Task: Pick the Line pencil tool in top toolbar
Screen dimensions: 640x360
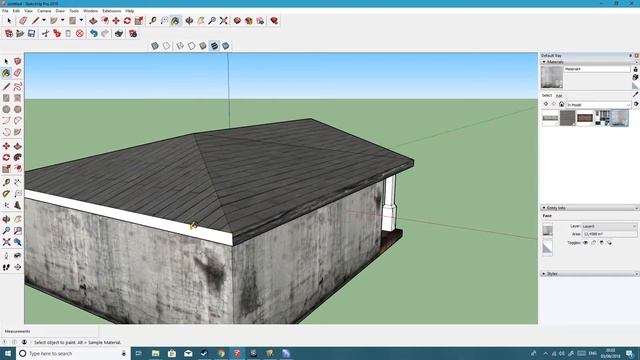Action: click(x=36, y=20)
